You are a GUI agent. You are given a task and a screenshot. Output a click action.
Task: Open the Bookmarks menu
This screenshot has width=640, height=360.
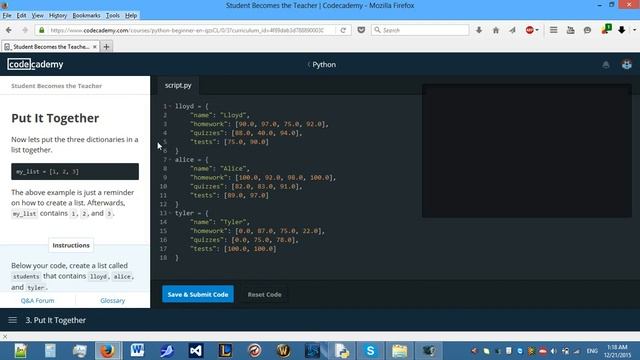pyautogui.click(x=86, y=16)
